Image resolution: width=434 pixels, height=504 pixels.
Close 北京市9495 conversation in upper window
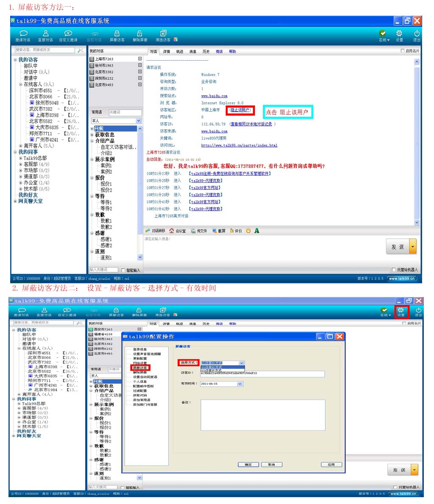pyautogui.click(x=140, y=84)
